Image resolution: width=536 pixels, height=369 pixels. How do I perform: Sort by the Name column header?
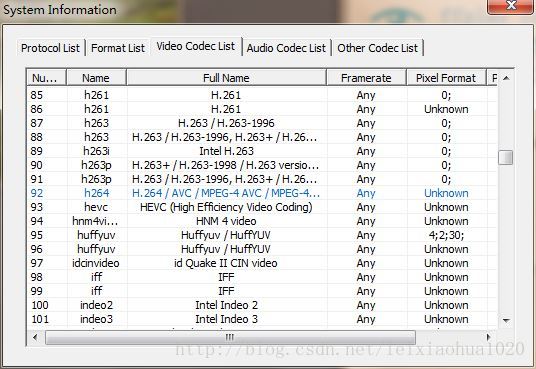point(96,78)
